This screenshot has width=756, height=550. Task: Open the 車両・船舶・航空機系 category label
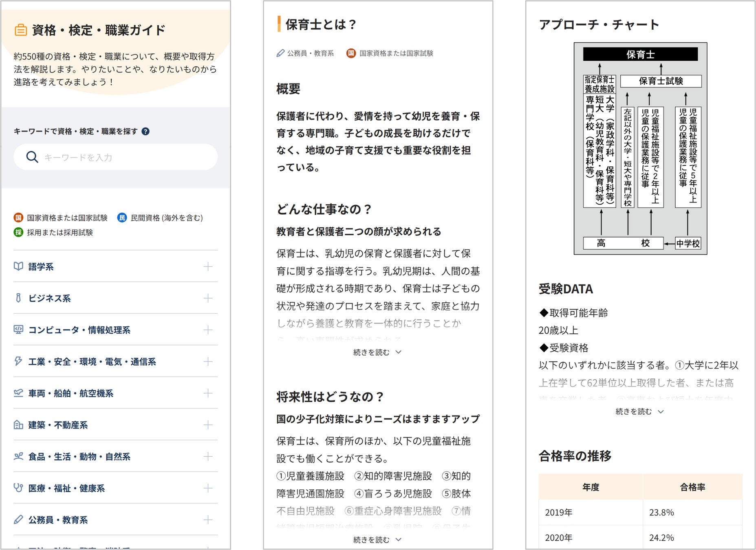tap(71, 393)
